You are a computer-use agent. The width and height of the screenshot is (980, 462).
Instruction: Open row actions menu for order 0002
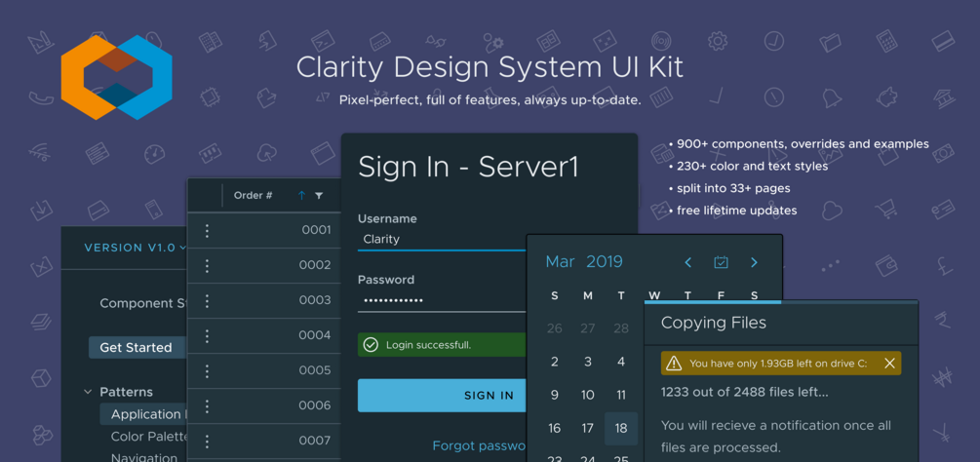click(x=207, y=265)
